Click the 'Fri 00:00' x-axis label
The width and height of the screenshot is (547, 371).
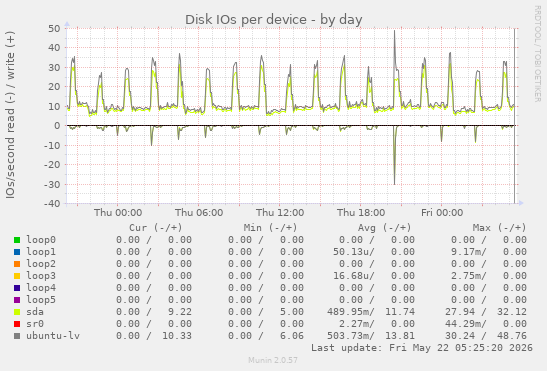coord(442,213)
